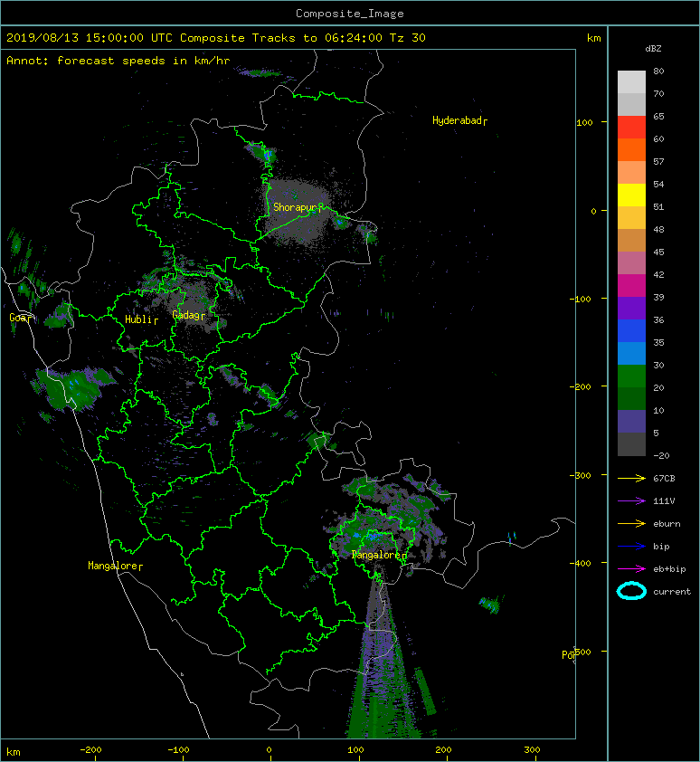
Task: Pick the royal blue 35–36 dBZ swatch
Action: coord(631,330)
